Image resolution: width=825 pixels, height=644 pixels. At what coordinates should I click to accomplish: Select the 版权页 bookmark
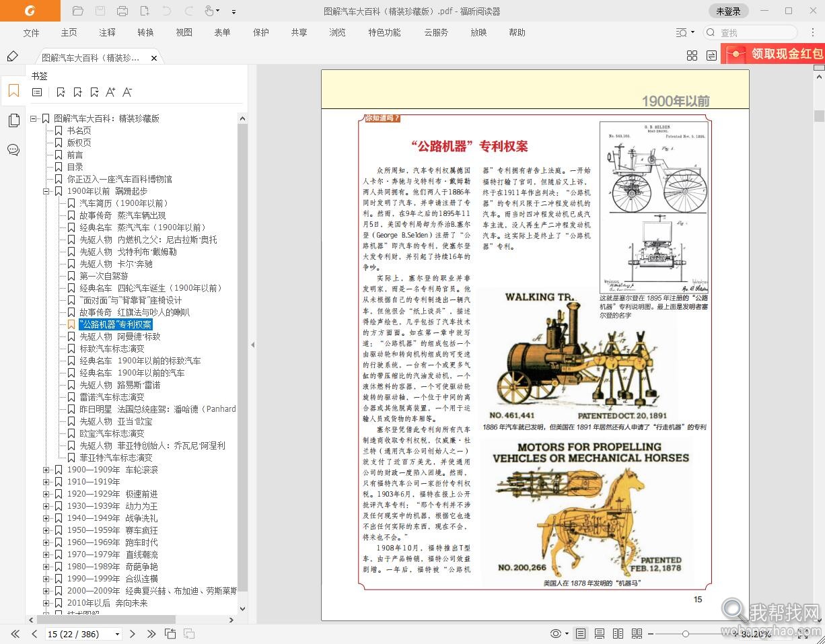point(79,143)
